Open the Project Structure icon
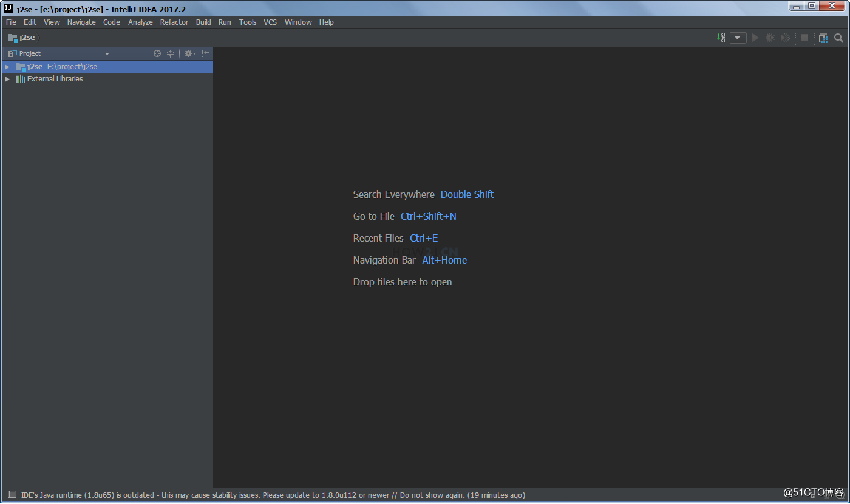The height and width of the screenshot is (504, 850). point(823,38)
